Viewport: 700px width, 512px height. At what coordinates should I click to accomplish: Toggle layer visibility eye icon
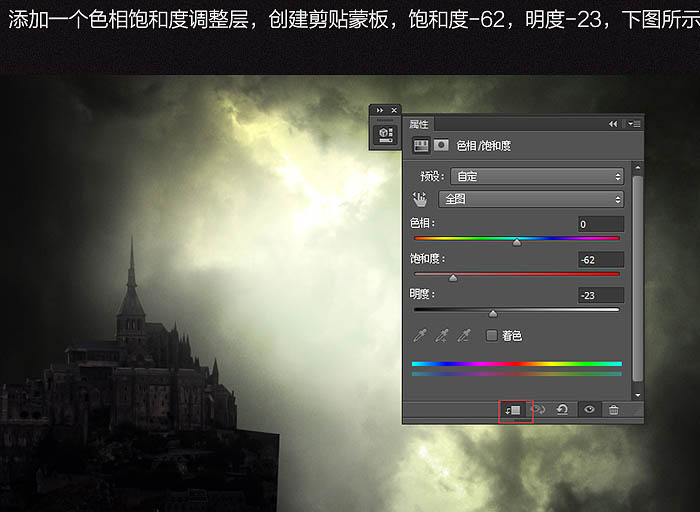click(x=589, y=410)
